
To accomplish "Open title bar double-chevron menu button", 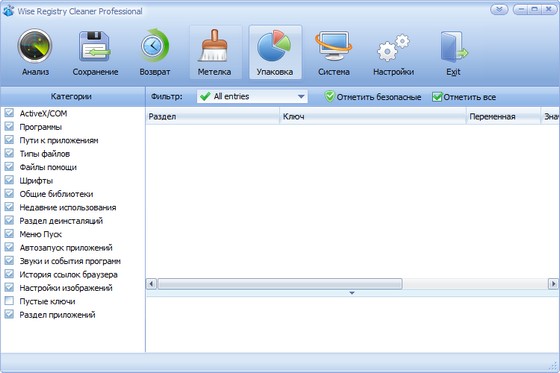I will click(499, 9).
